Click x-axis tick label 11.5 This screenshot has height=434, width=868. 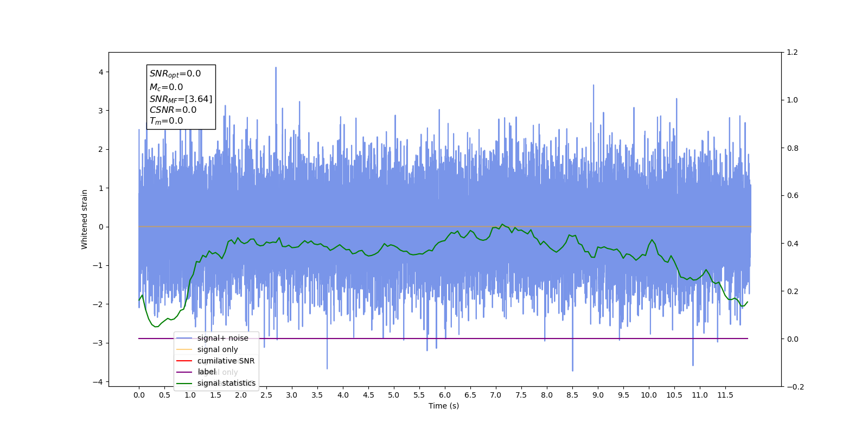pyautogui.click(x=725, y=395)
